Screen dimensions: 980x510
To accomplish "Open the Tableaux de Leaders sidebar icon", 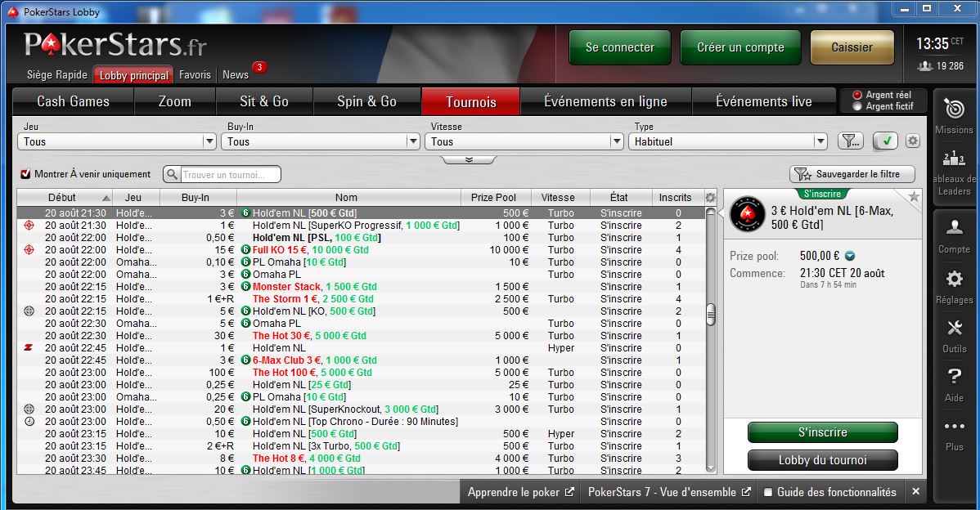I will coord(954,159).
